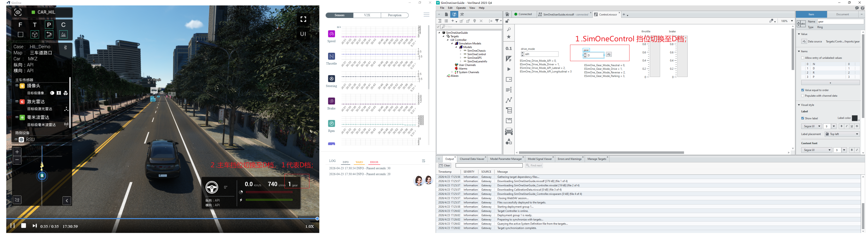Screen dimensions: 868x234
Task: Open the SimOneUserGuide.nivssdf tab
Action: (x=565, y=15)
